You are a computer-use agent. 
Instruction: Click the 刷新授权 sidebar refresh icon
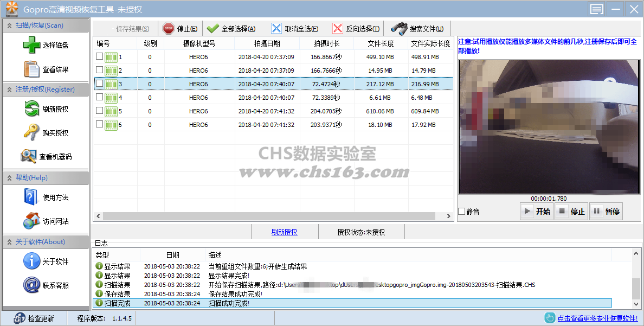31,108
